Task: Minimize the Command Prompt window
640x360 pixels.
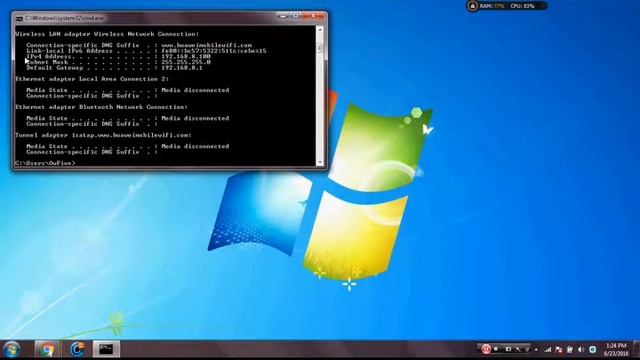Action: point(283,16)
